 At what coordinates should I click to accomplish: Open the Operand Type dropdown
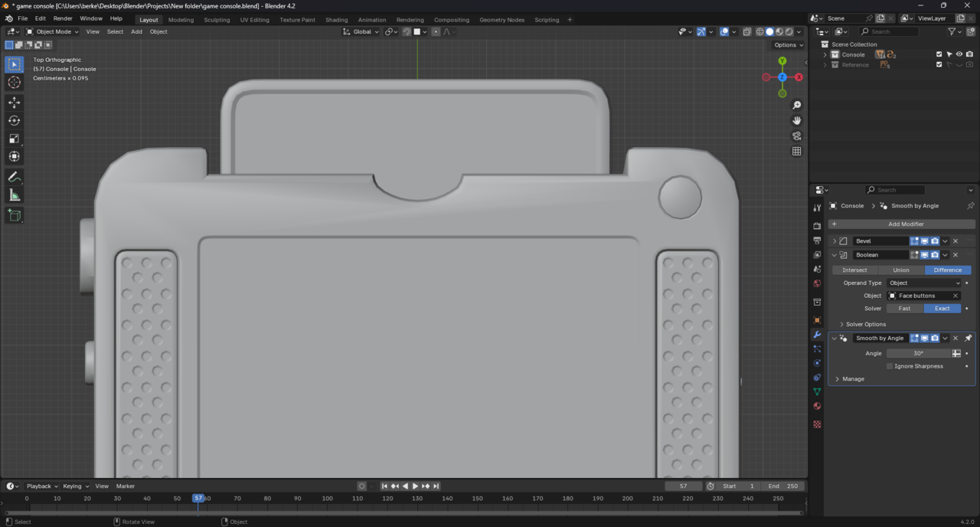[x=923, y=283]
